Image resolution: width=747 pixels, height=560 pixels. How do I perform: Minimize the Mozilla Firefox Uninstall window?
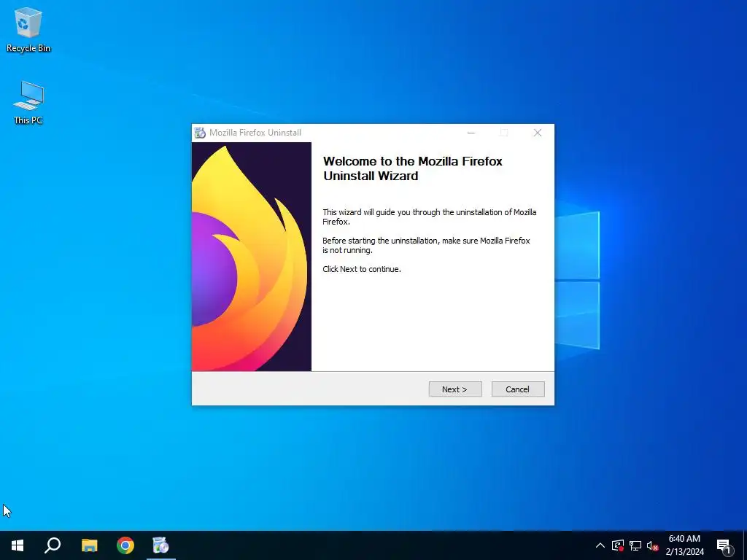pos(471,133)
